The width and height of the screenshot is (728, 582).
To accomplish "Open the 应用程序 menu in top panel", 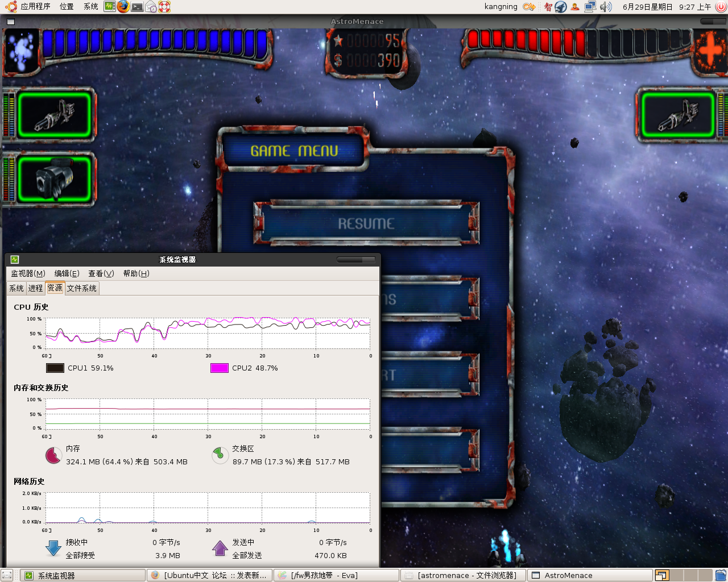I will tap(35, 7).
